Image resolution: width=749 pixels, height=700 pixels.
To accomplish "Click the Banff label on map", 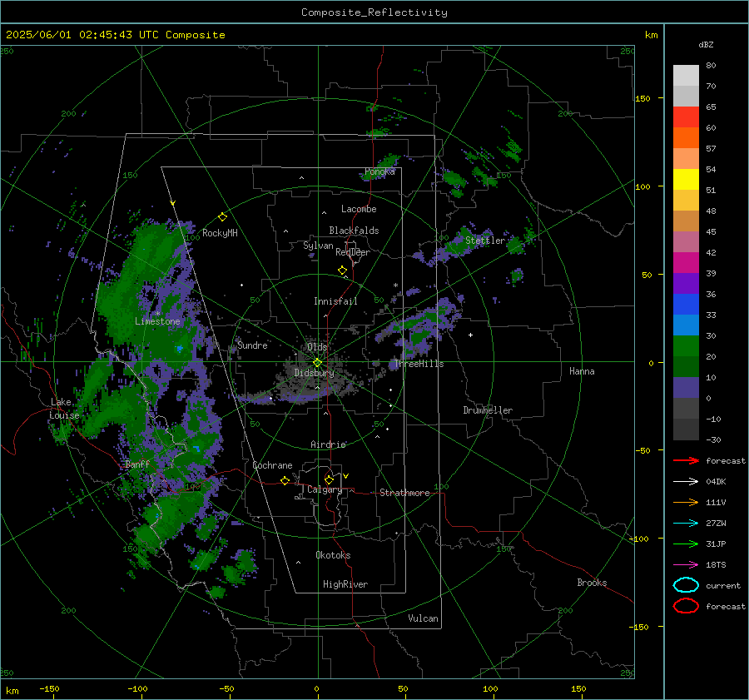I will pos(137,464).
